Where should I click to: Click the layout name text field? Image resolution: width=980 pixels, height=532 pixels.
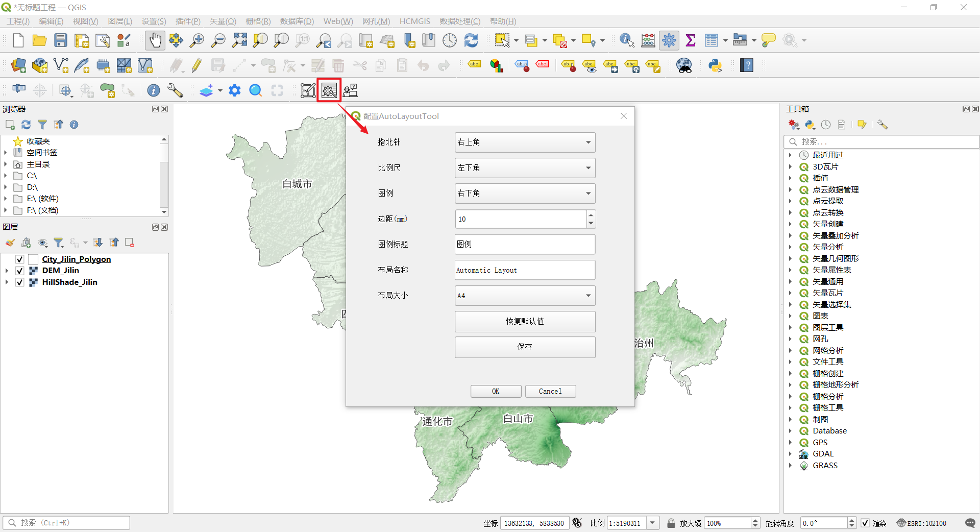pyautogui.click(x=525, y=270)
